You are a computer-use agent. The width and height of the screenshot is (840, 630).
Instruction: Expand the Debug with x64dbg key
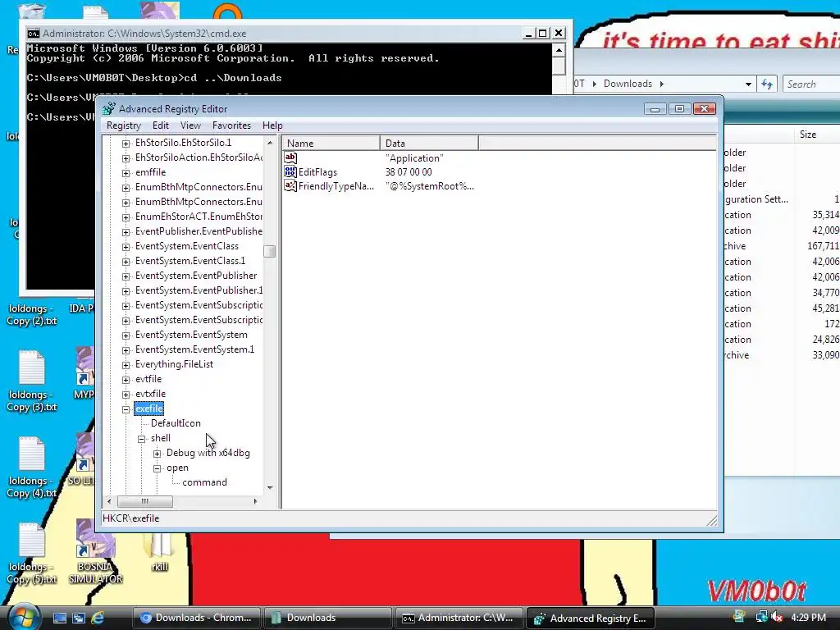(x=157, y=454)
